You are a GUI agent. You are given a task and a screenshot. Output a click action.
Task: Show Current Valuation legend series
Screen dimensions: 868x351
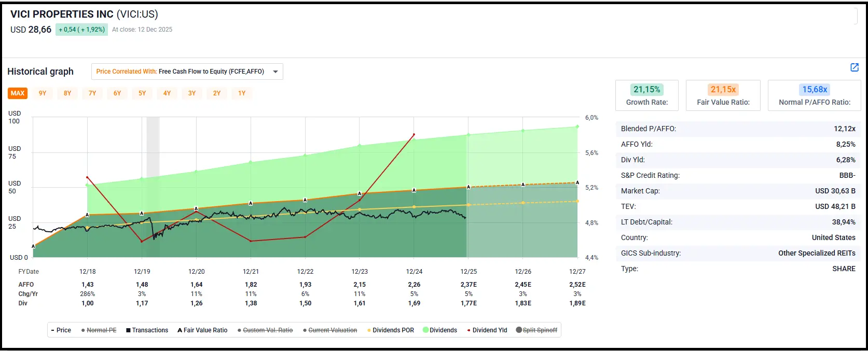click(x=330, y=330)
